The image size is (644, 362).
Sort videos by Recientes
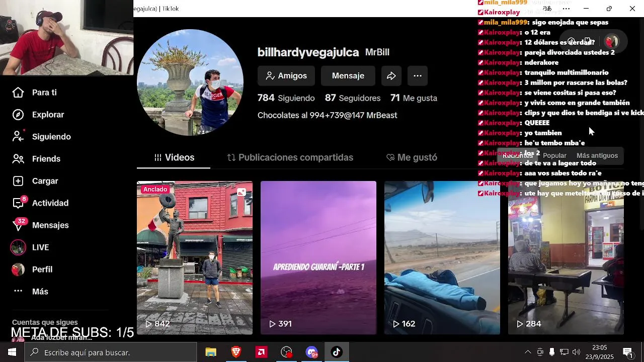click(x=518, y=156)
